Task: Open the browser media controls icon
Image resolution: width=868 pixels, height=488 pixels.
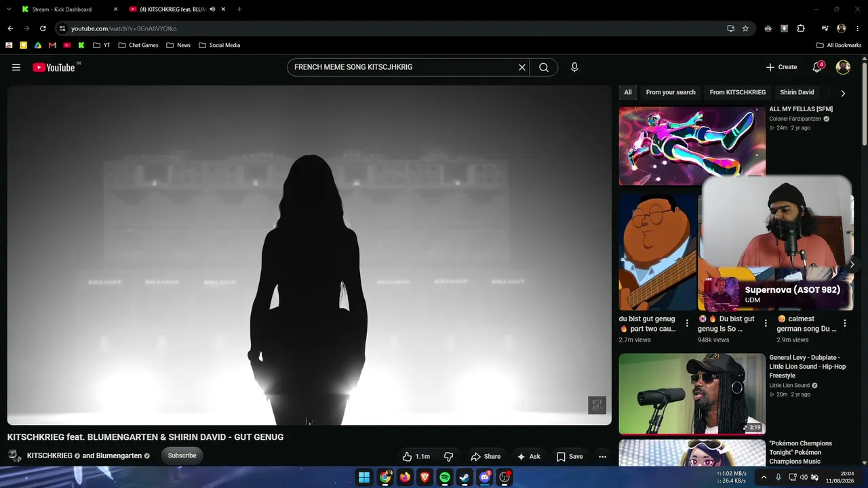Action: 825,28
